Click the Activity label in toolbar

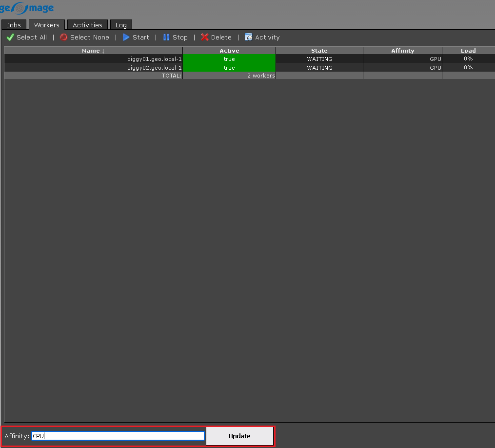pyautogui.click(x=267, y=37)
